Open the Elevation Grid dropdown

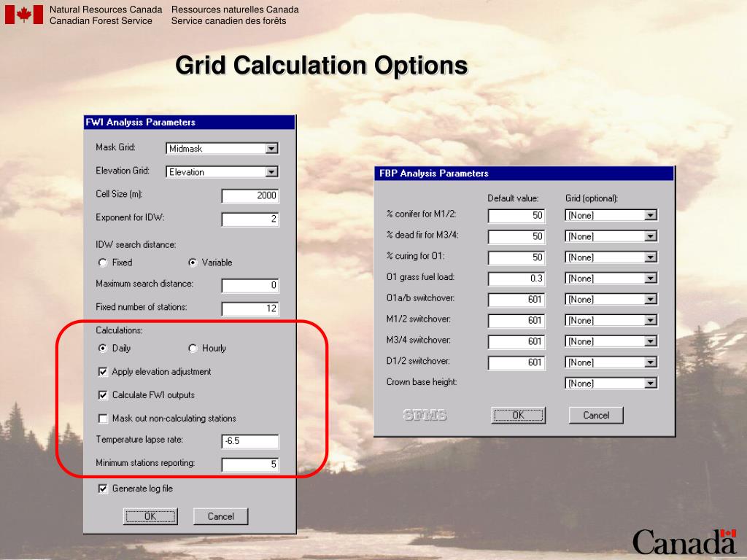pos(271,172)
